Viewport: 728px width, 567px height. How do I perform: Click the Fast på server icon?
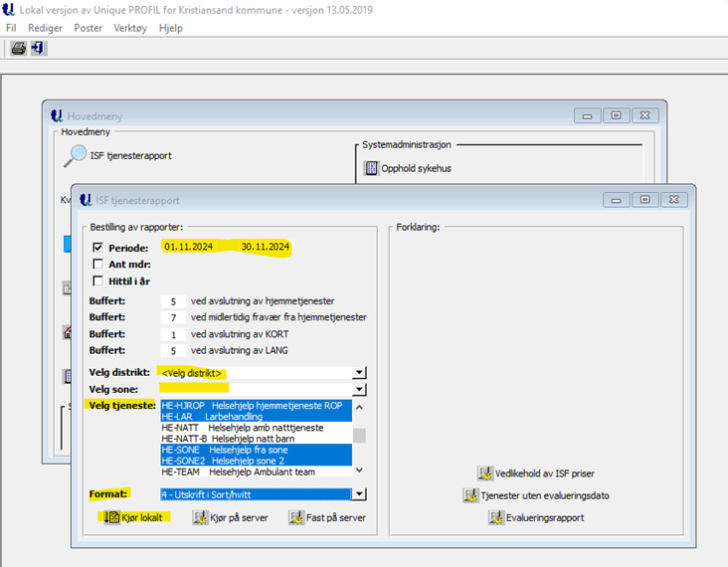[296, 517]
